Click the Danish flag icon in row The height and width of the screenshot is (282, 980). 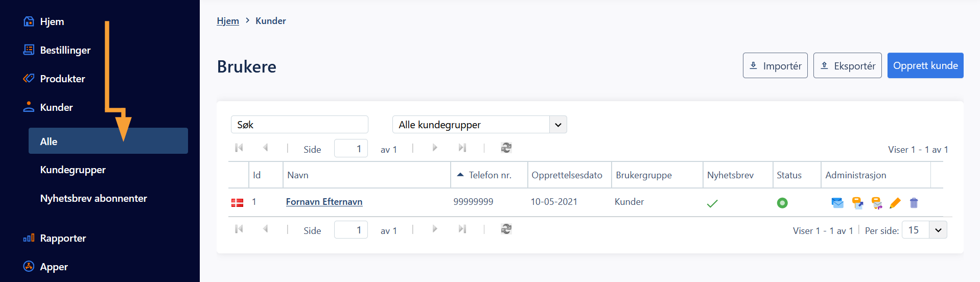click(237, 202)
